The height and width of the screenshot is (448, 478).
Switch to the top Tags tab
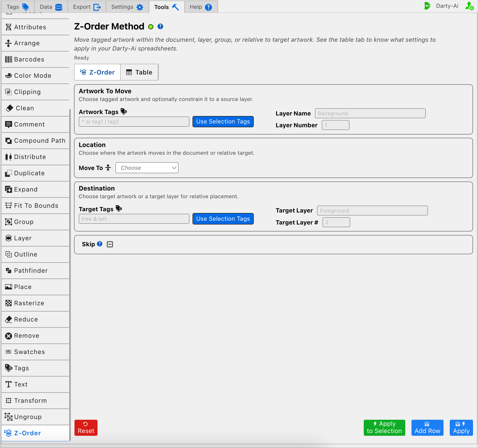click(x=18, y=7)
